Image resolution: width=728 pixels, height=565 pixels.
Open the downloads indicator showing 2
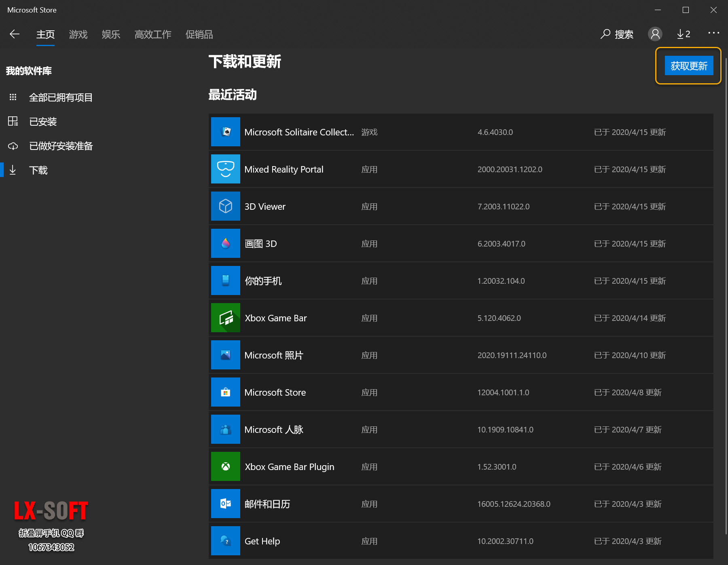click(684, 34)
